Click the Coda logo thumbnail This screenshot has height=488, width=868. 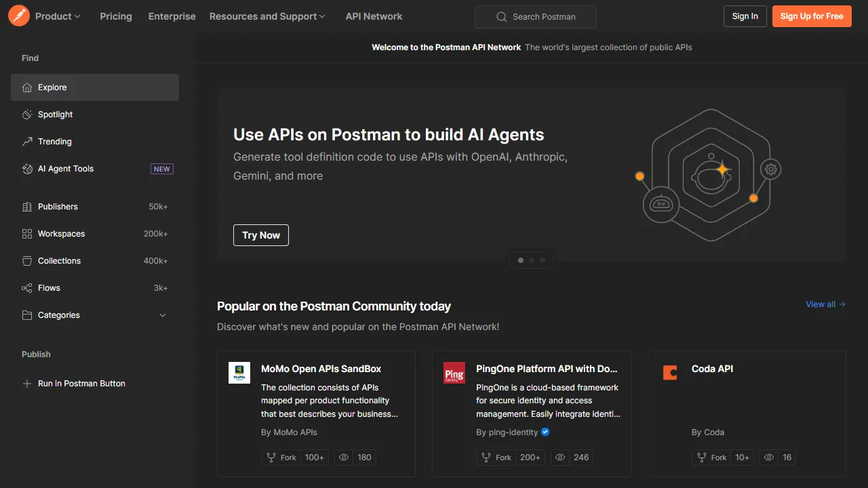point(670,373)
